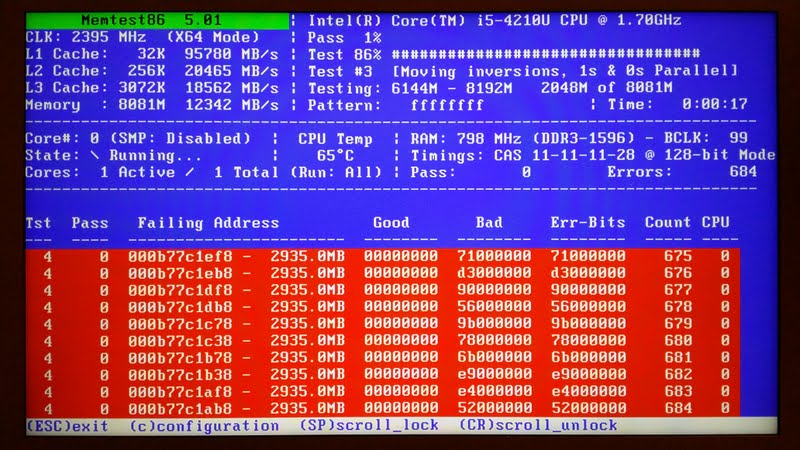
Task: Select the failing address 000b77c1c78
Action: [x=180, y=323]
